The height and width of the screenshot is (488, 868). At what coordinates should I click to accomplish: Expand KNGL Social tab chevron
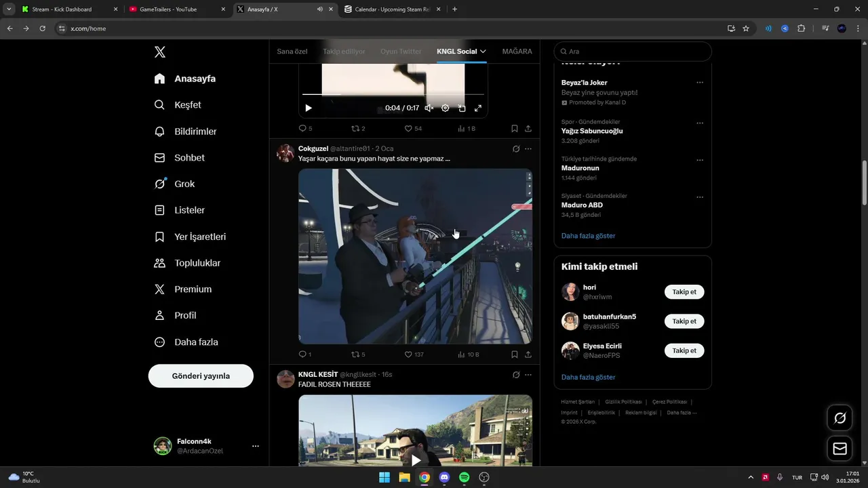tap(483, 52)
